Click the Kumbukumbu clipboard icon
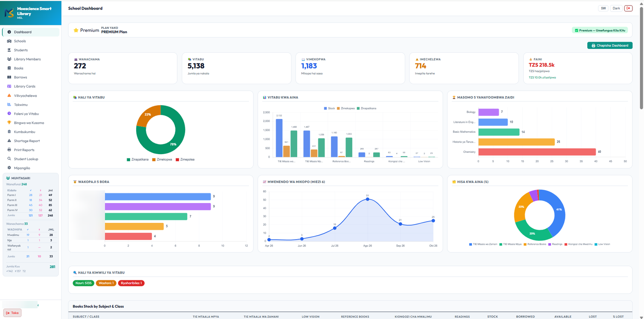Screen dimensions: 644x319 (x=9, y=132)
